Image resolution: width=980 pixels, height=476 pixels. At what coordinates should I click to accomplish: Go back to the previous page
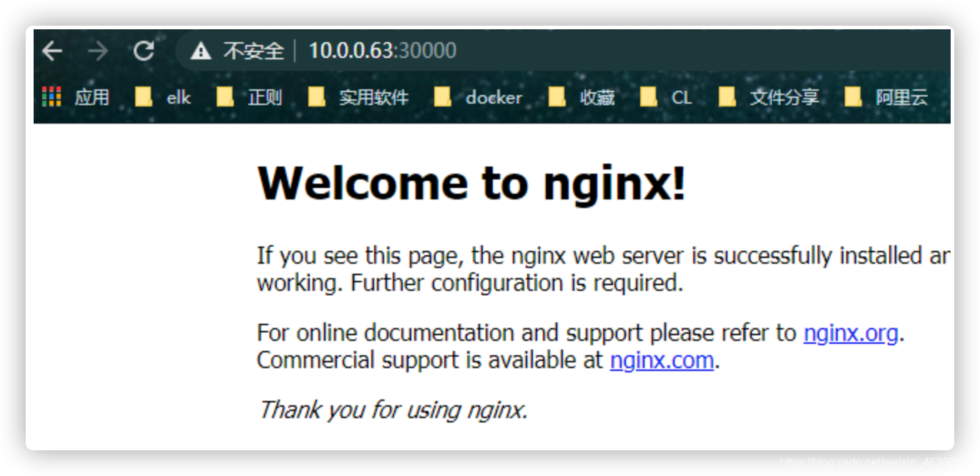[52, 51]
